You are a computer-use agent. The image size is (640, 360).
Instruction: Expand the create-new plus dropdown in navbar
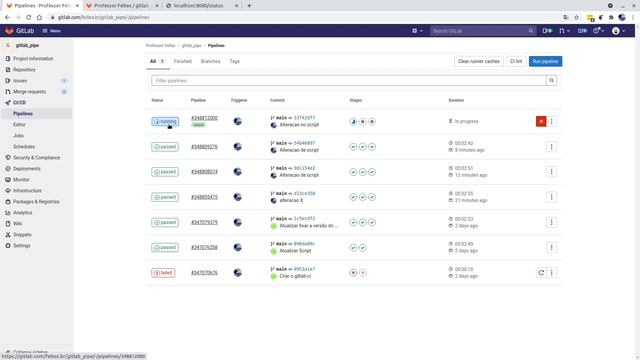pyautogui.click(x=417, y=31)
